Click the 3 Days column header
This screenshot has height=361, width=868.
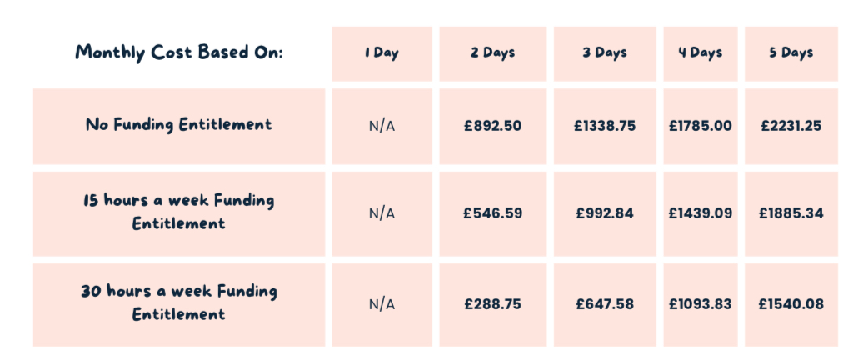[x=605, y=53]
